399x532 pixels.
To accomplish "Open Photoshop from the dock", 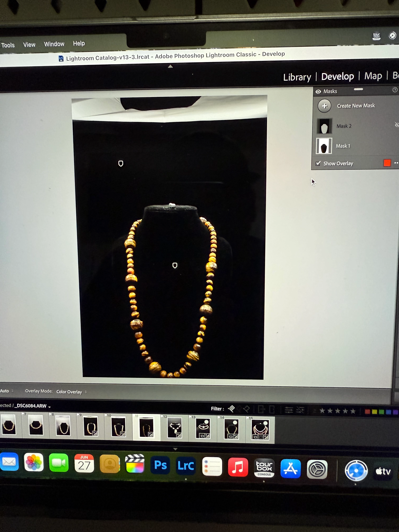I will click(160, 465).
